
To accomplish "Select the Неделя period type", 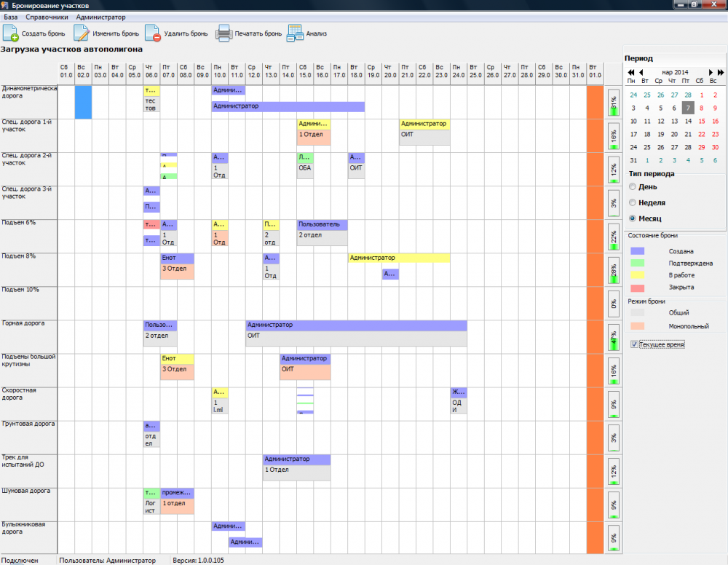I will coord(633,202).
